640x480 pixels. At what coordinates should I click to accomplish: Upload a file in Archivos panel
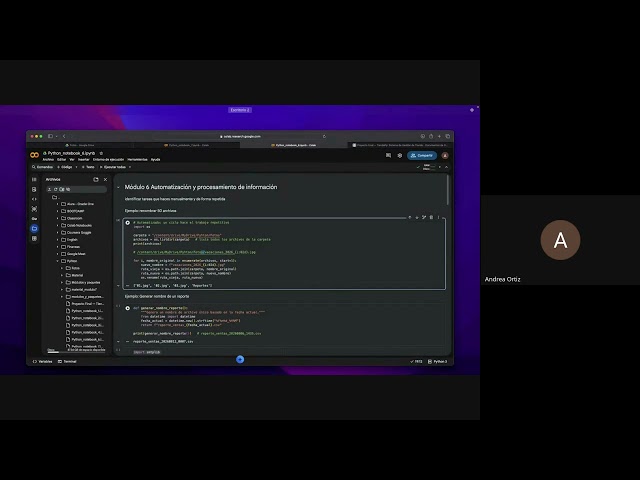(49, 189)
